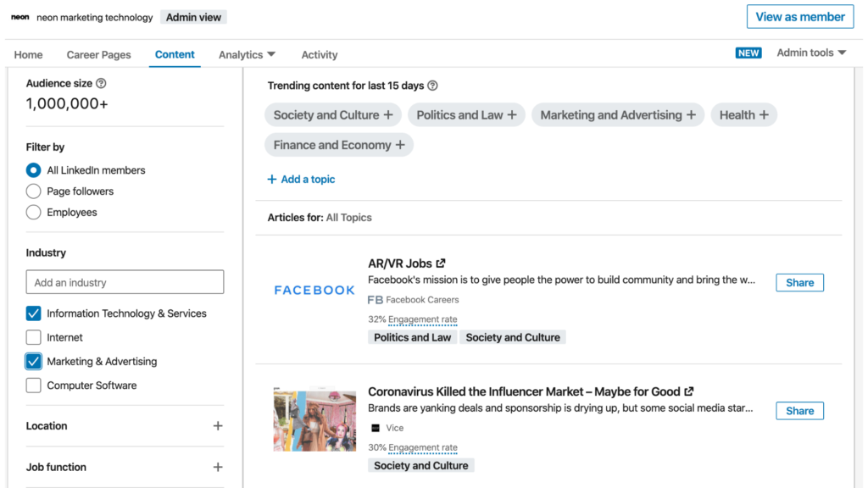The height and width of the screenshot is (488, 868).
Task: Click the View as member button
Action: (x=800, y=17)
